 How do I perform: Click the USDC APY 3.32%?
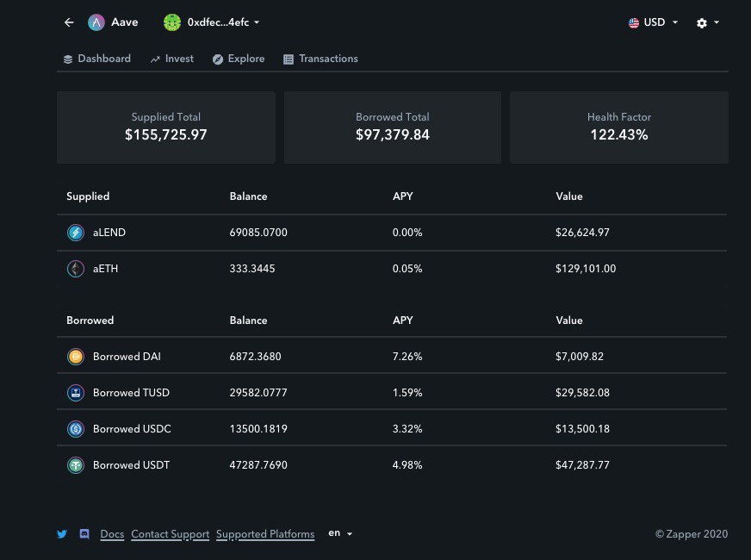tap(407, 429)
